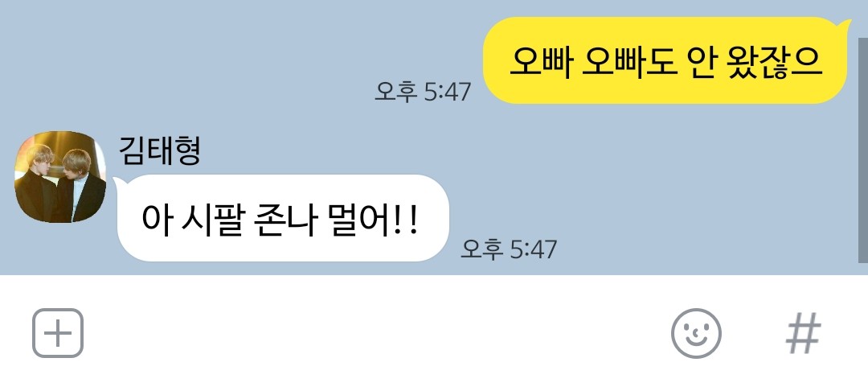This screenshot has width=868, height=391.
Task: Open 김태형's profile picture
Action: 59,177
